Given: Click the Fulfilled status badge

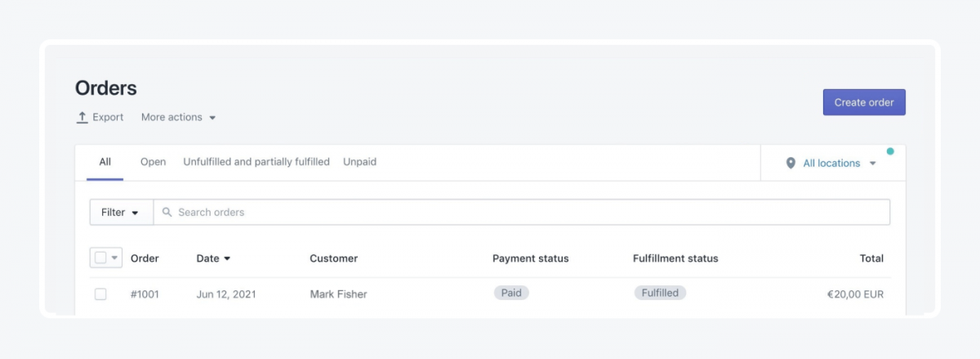Looking at the screenshot, I should 660,293.
